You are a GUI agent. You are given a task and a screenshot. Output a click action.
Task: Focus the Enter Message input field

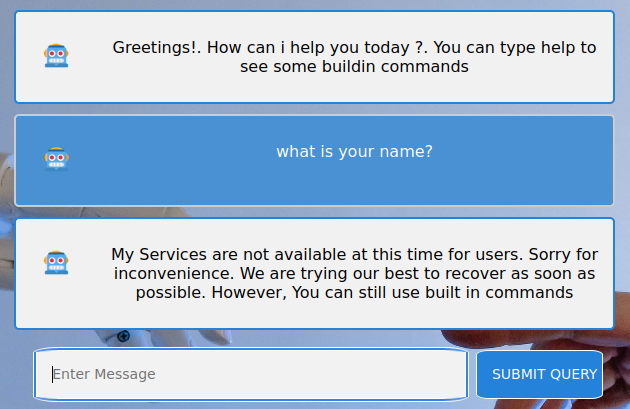(250, 374)
